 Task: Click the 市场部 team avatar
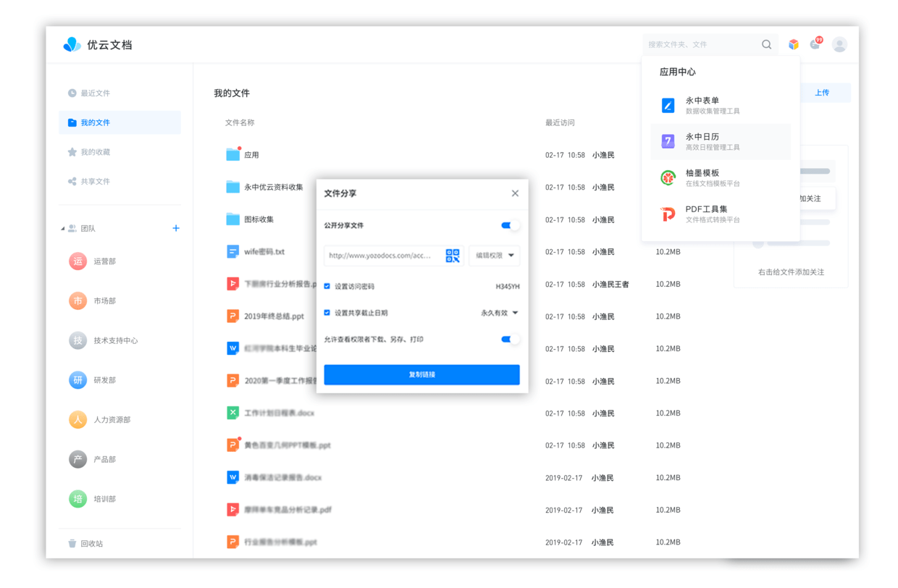(77, 301)
